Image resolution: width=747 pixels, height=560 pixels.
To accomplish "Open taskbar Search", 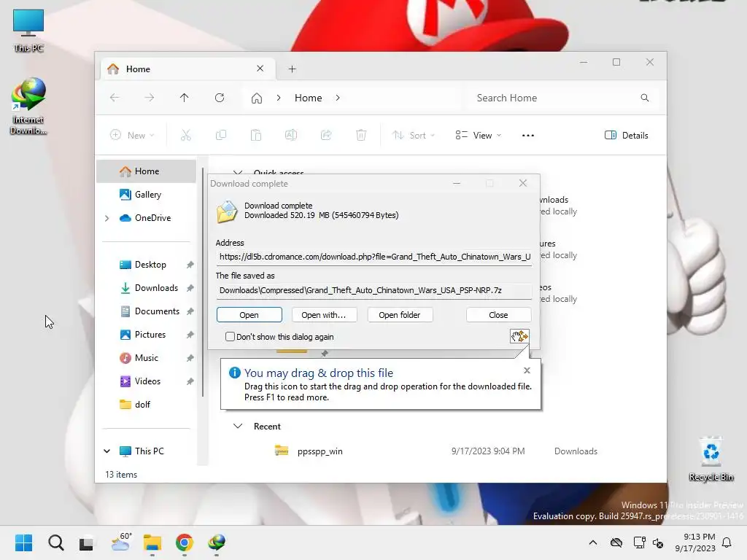I will click(55, 542).
